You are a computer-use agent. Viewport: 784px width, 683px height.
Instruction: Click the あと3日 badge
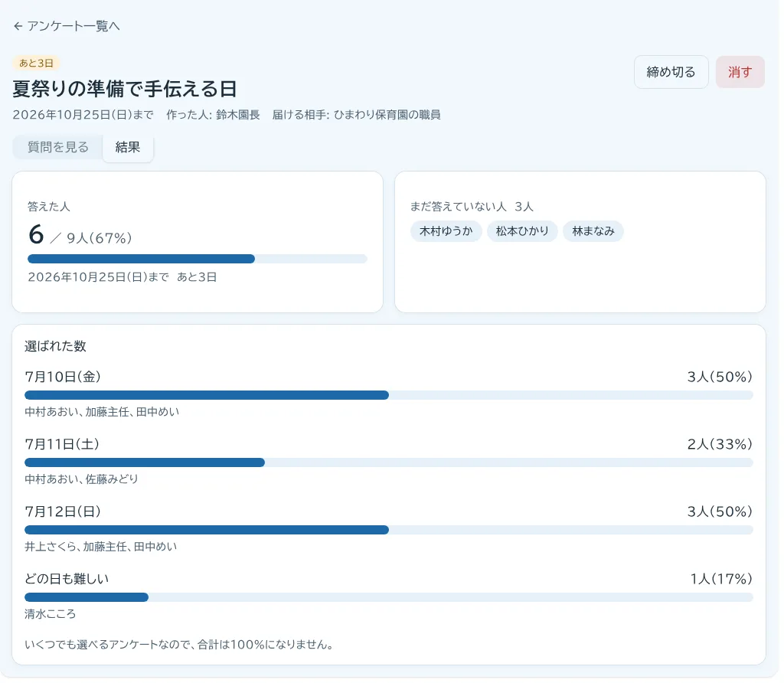coord(36,63)
